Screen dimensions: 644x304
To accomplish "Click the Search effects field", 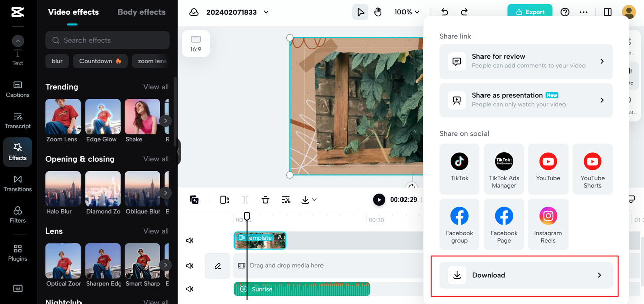I will [107, 40].
